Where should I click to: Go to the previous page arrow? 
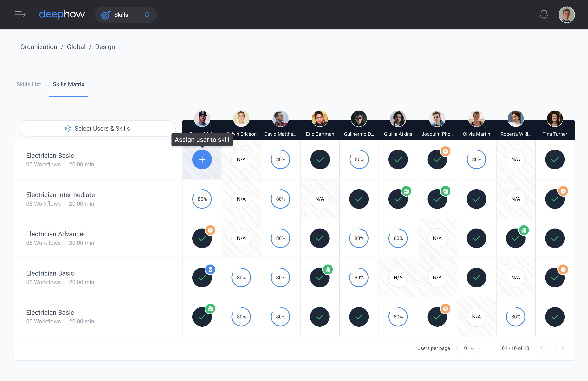pyautogui.click(x=542, y=348)
